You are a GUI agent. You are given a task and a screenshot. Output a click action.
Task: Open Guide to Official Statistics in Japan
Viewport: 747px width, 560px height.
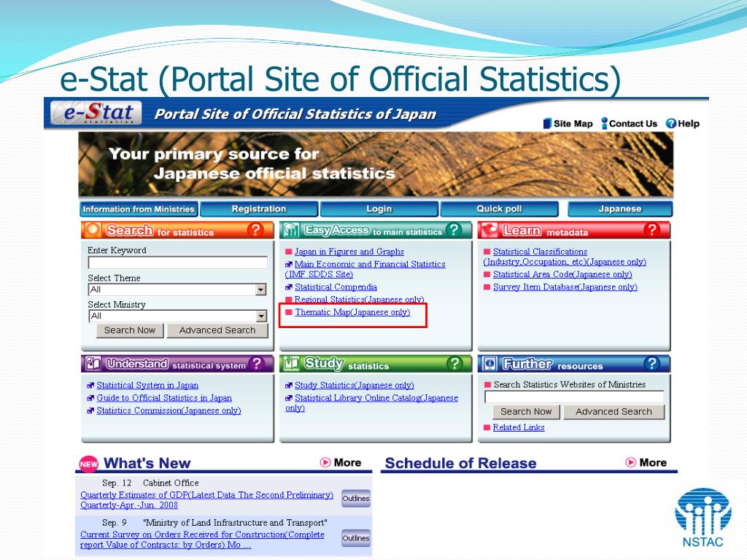click(164, 398)
